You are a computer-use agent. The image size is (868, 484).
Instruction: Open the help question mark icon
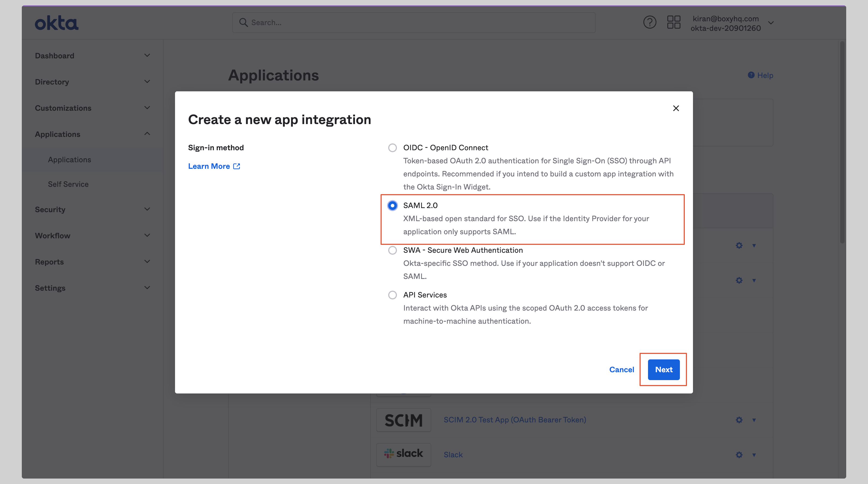[650, 22]
